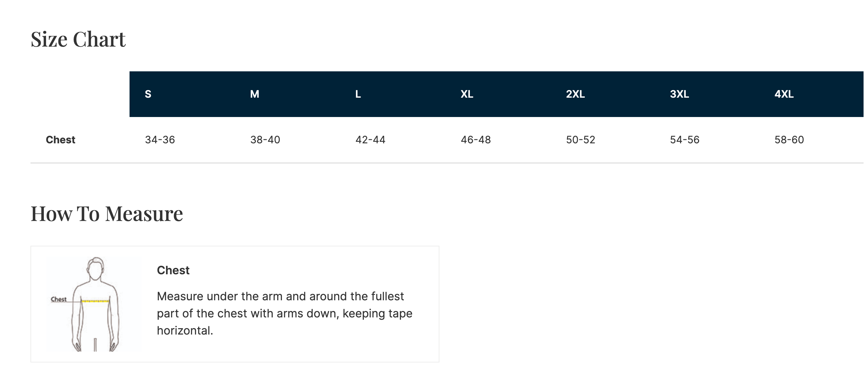The width and height of the screenshot is (868, 371).
Task: Select the 58-60 chest measurement value
Action: coord(789,140)
